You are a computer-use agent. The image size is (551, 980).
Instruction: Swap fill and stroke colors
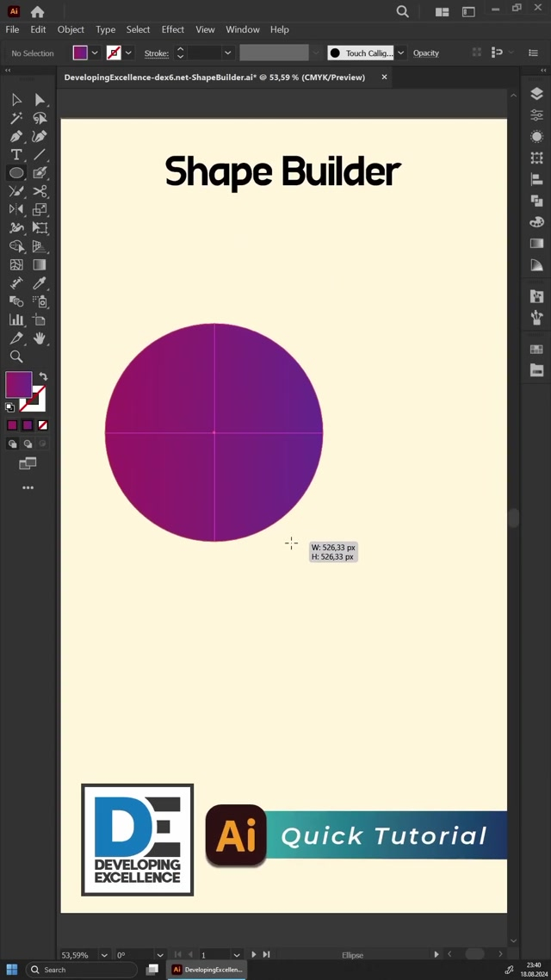(x=43, y=377)
